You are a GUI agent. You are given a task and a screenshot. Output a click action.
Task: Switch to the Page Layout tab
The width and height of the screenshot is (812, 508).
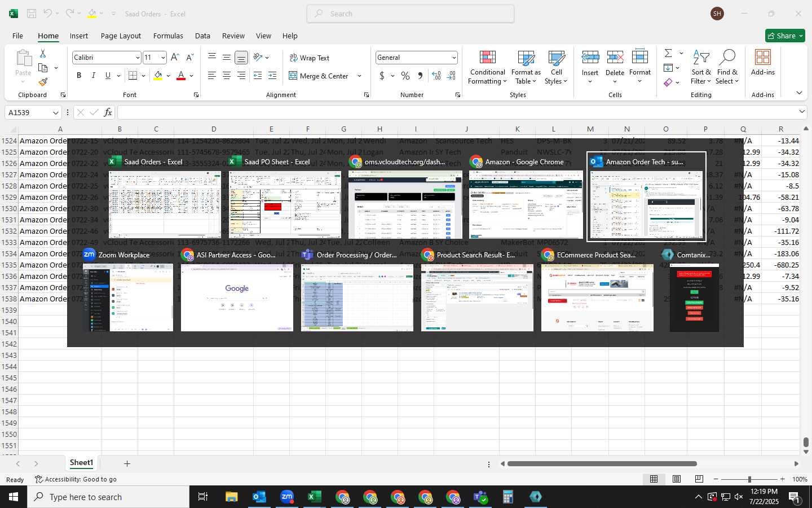coord(121,36)
